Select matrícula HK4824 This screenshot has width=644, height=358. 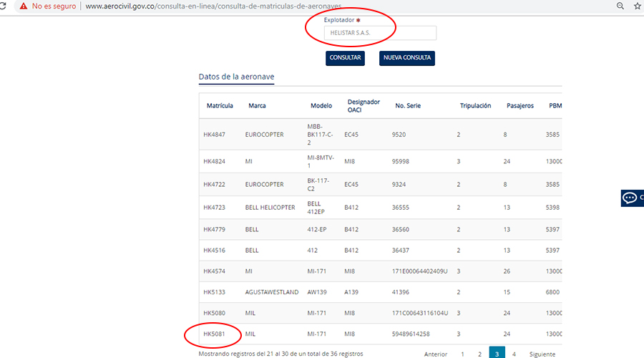point(215,162)
